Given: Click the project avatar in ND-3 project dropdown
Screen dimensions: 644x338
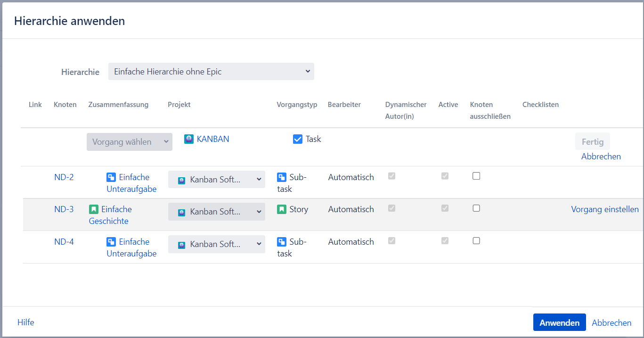Looking at the screenshot, I should tap(181, 213).
